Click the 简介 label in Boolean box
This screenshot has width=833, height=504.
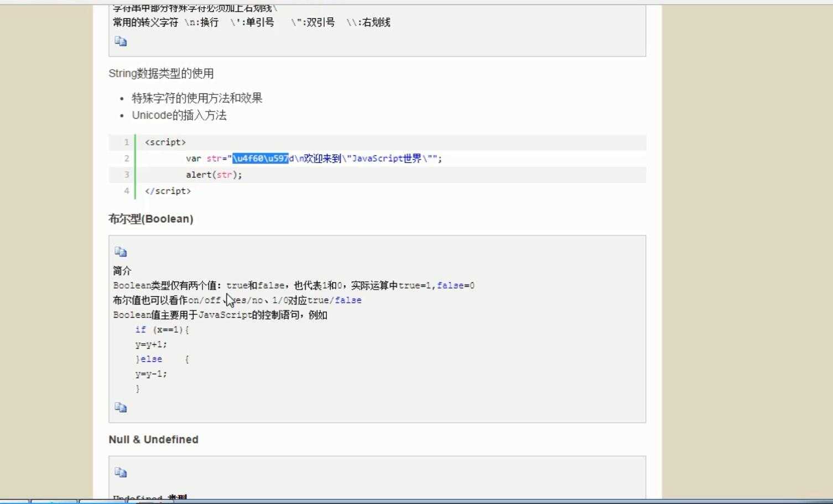point(122,271)
